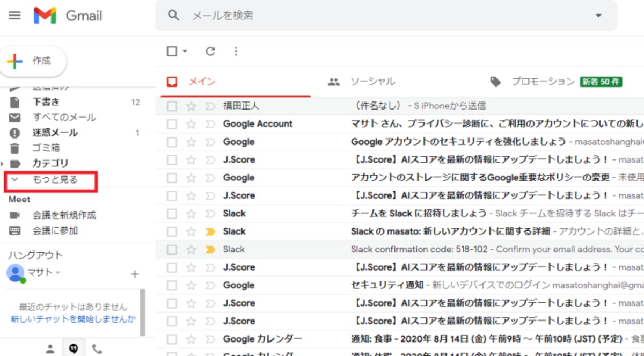644x356 pixels.
Task: Mark the Slack confirmation code email as important
Action: pyautogui.click(x=210, y=250)
